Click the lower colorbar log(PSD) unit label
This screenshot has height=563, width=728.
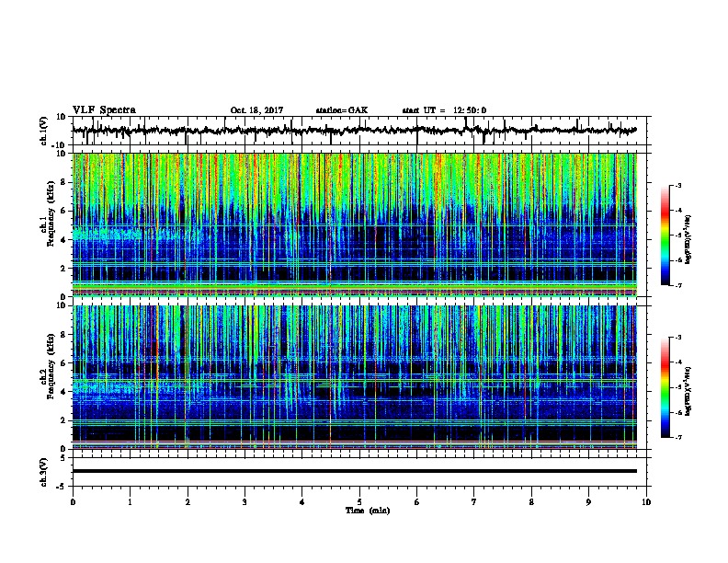coord(688,392)
